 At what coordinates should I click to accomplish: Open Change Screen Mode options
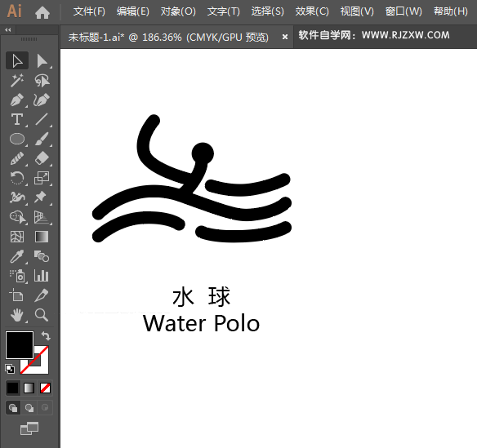pyautogui.click(x=29, y=428)
